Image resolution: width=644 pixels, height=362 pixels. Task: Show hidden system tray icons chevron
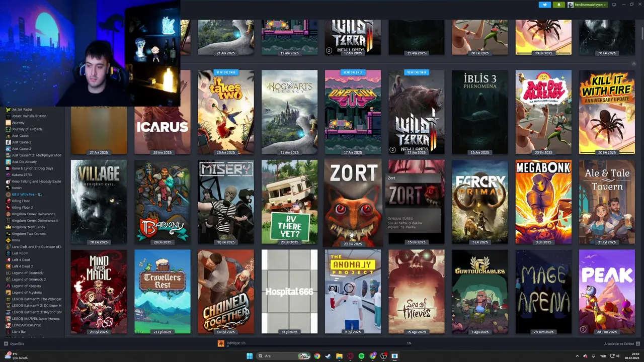[x=577, y=356]
